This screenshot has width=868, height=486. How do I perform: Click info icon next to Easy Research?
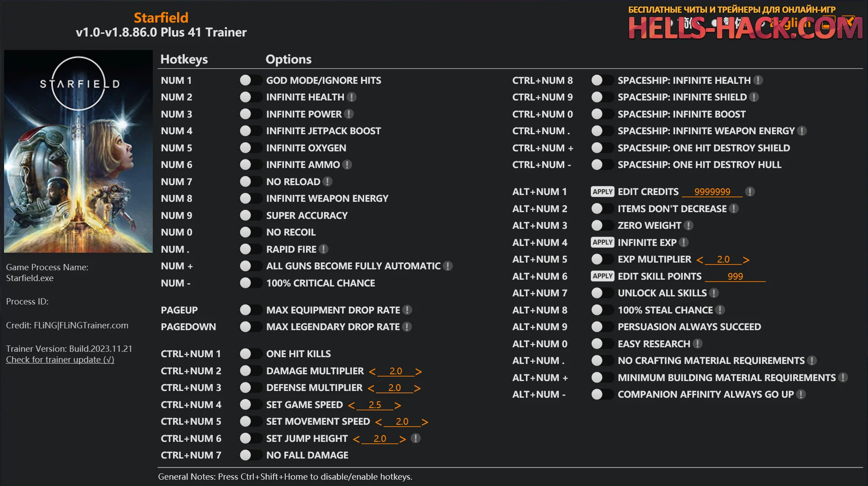click(698, 344)
